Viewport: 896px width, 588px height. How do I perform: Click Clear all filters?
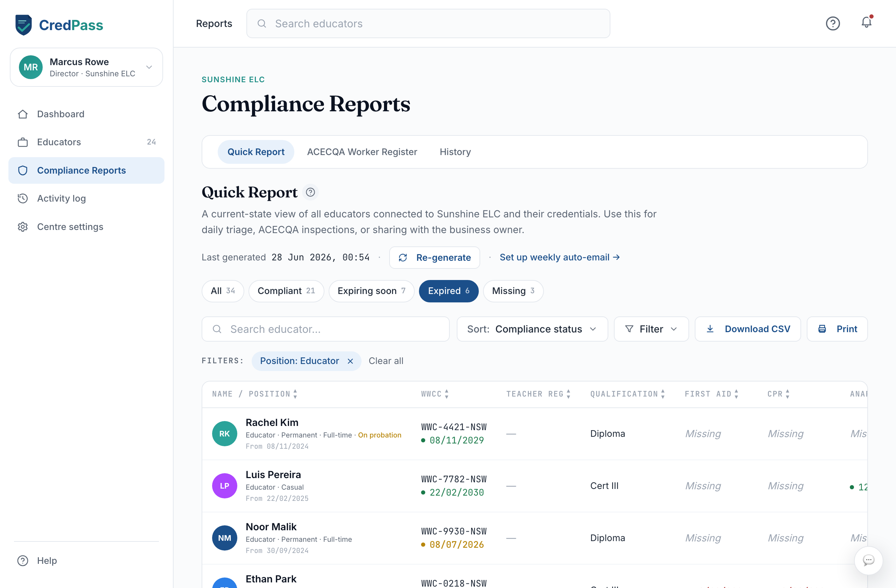pos(386,361)
